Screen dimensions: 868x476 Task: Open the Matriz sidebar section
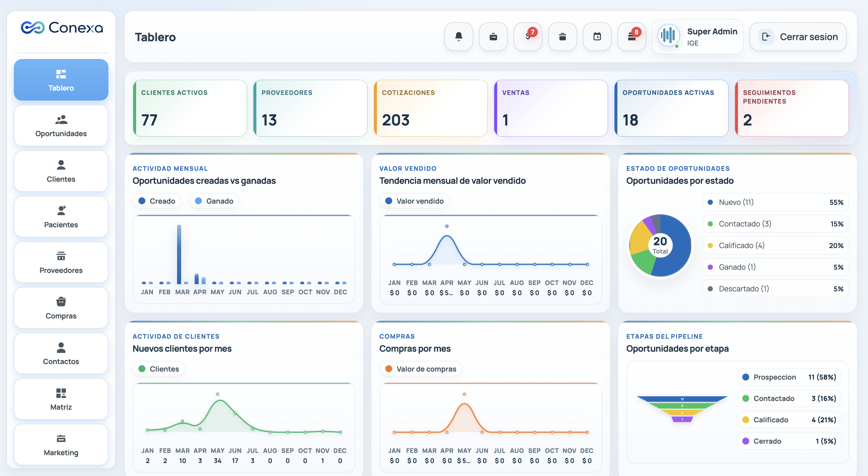click(x=61, y=399)
